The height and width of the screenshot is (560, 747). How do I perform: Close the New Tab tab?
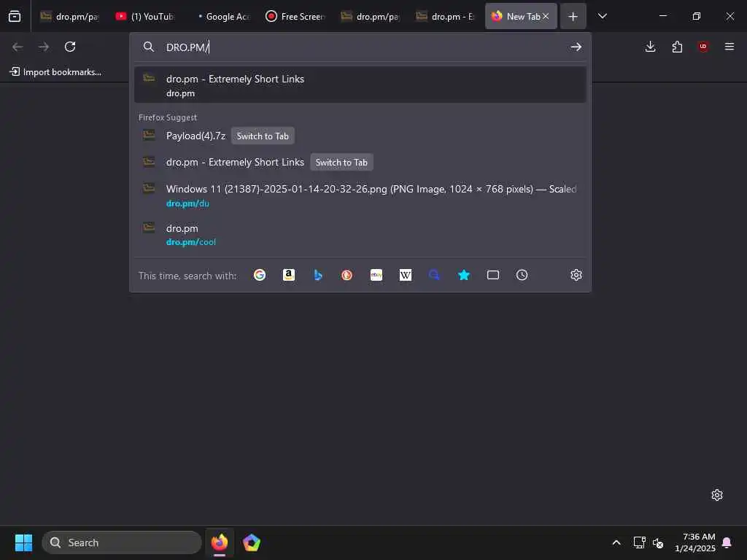point(546,16)
